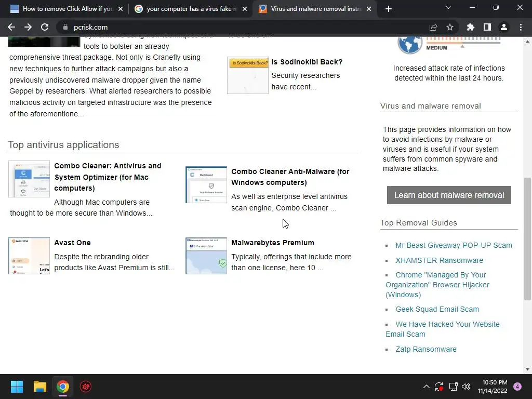Open notification center badge with 4
The height and width of the screenshot is (399, 532).
point(517,387)
